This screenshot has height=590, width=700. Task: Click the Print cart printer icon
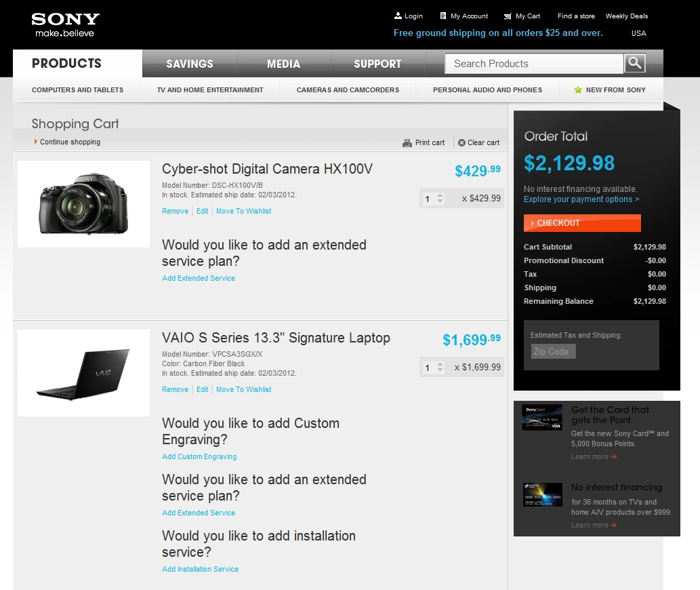pyautogui.click(x=407, y=143)
